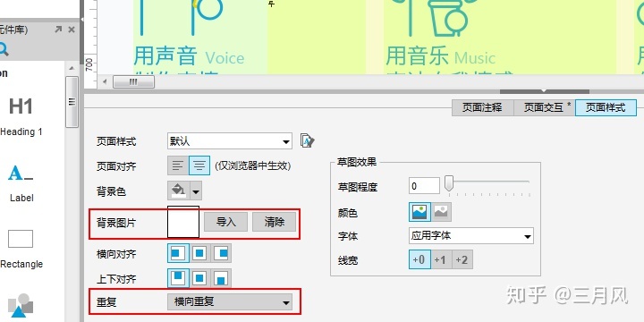The height and width of the screenshot is (322, 644).
Task: Click the background image preview box
Action: pos(183,222)
